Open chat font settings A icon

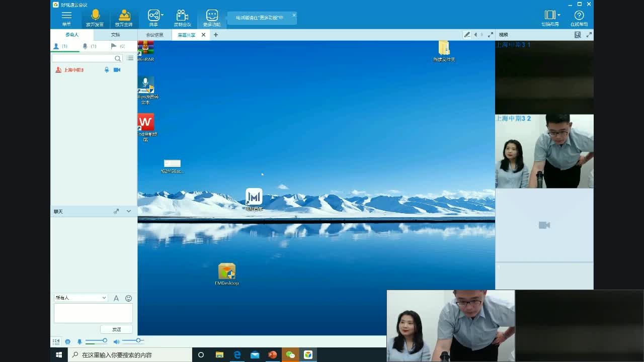(x=116, y=298)
